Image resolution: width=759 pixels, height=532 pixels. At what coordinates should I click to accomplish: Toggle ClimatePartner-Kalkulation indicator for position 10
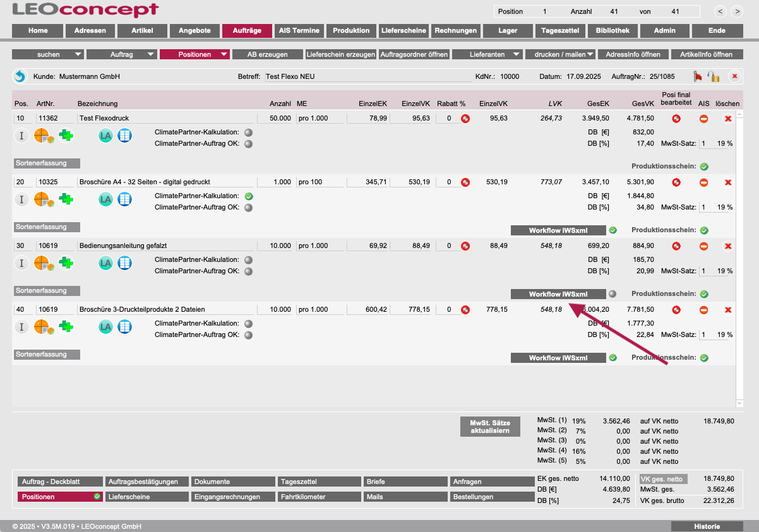[x=248, y=133]
